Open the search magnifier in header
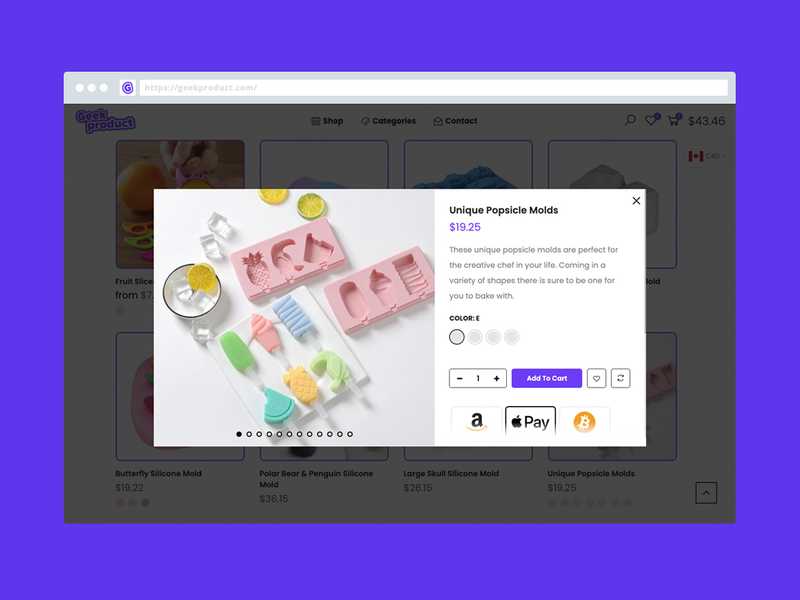This screenshot has height=600, width=800. tap(631, 120)
